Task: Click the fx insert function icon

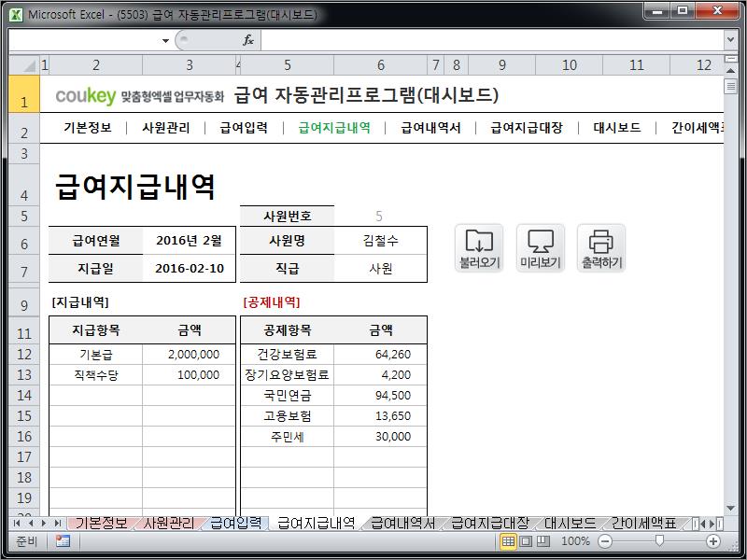Action: point(248,40)
